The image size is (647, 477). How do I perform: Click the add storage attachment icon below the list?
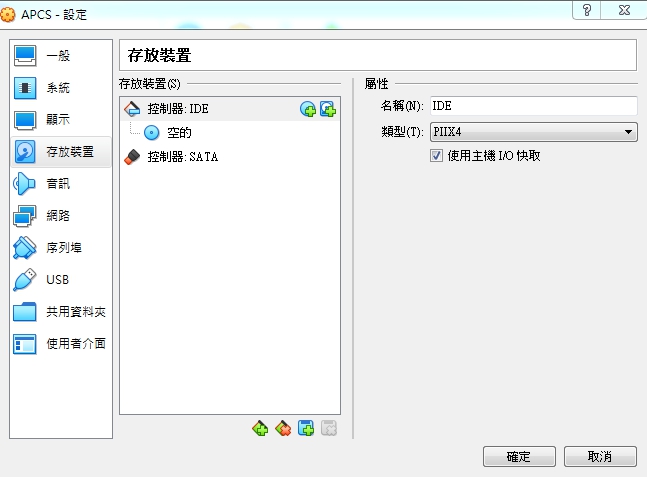[306, 428]
